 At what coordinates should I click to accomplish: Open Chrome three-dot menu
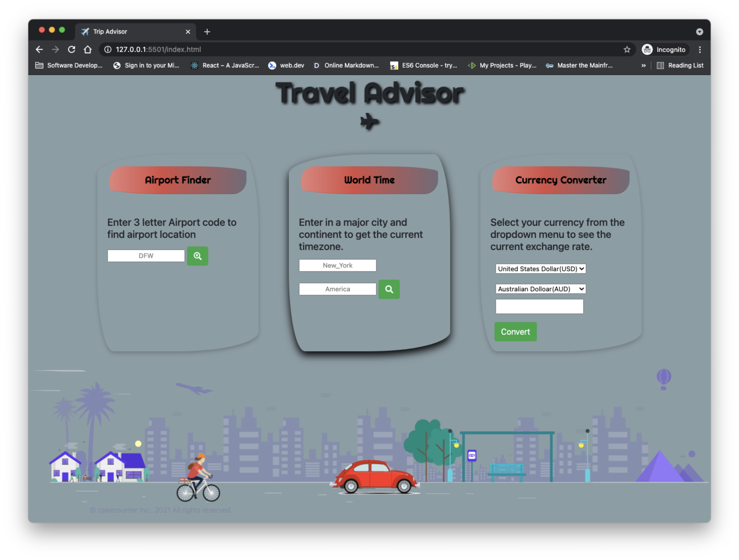coord(700,49)
